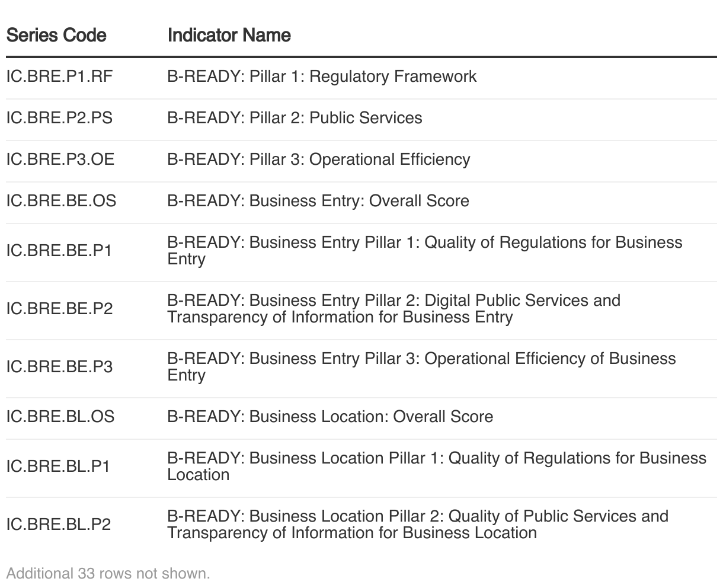Select the IC.BRE.P2.PS series code
The height and width of the screenshot is (588, 723).
pyautogui.click(x=59, y=118)
